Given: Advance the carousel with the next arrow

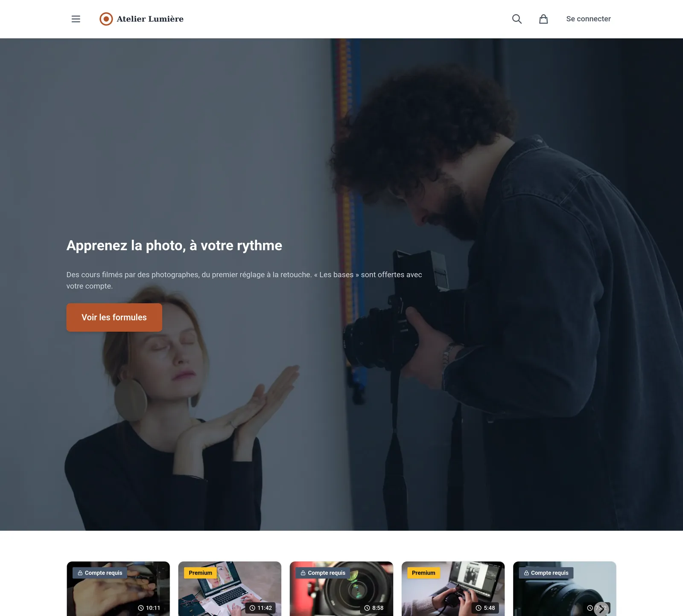Looking at the screenshot, I should coord(601,609).
